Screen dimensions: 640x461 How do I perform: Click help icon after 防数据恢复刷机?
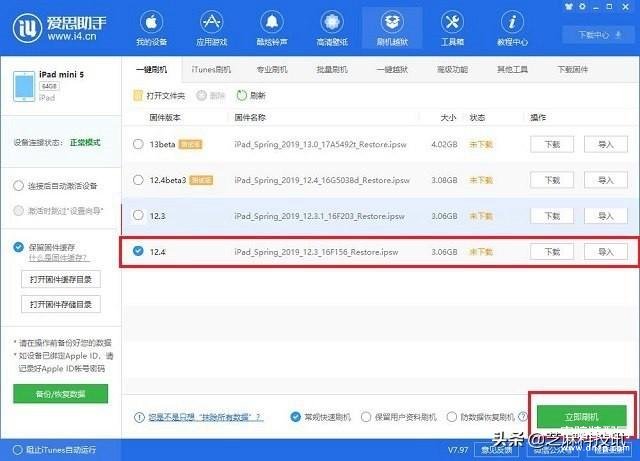click(x=522, y=417)
